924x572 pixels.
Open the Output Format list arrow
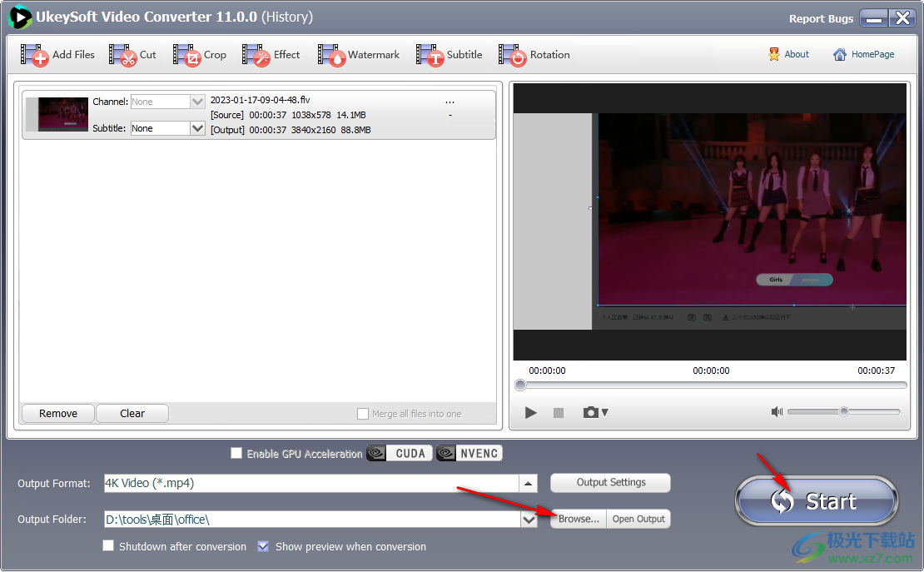(528, 484)
